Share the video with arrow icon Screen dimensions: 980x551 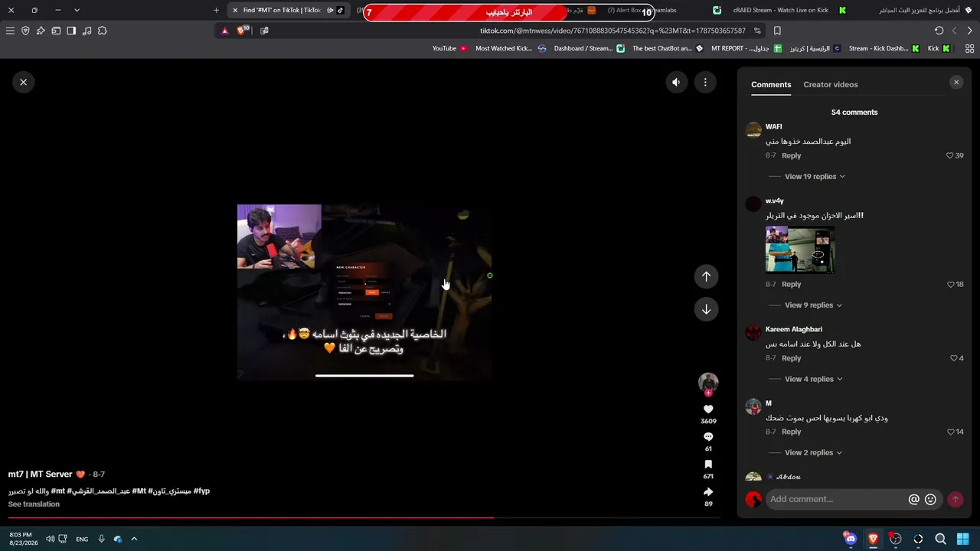(x=708, y=492)
